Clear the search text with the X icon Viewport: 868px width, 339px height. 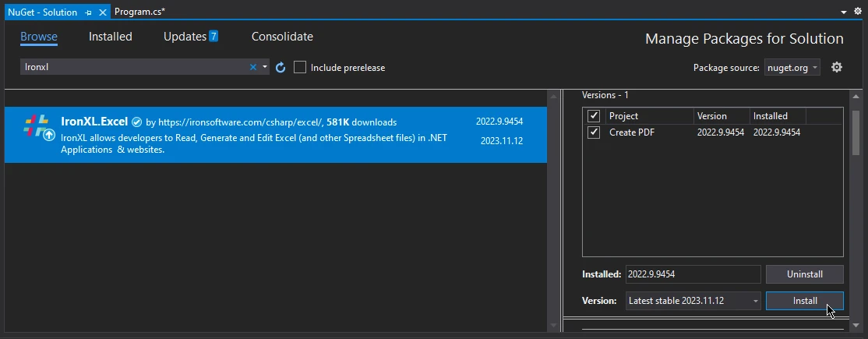[252, 68]
